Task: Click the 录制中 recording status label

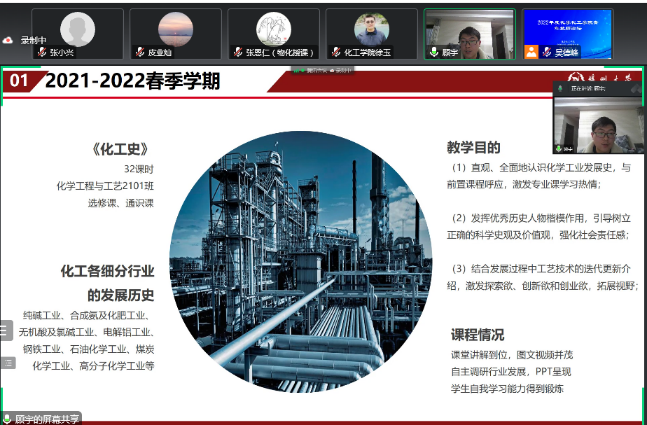Action: click(35, 40)
